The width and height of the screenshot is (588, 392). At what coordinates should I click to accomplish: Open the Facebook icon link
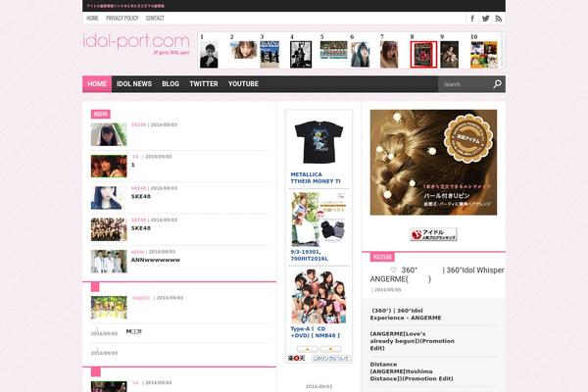pyautogui.click(x=472, y=19)
